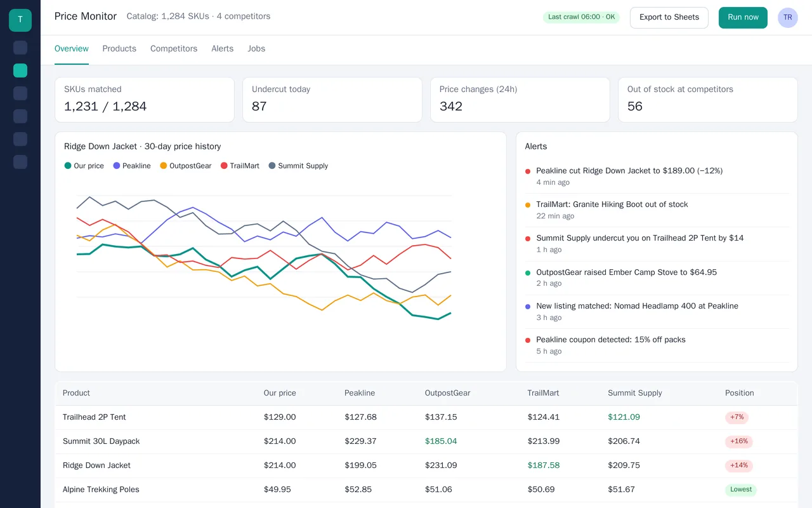The width and height of the screenshot is (812, 508).
Task: Click the $229.37 Peakline price cell
Action: (360, 441)
